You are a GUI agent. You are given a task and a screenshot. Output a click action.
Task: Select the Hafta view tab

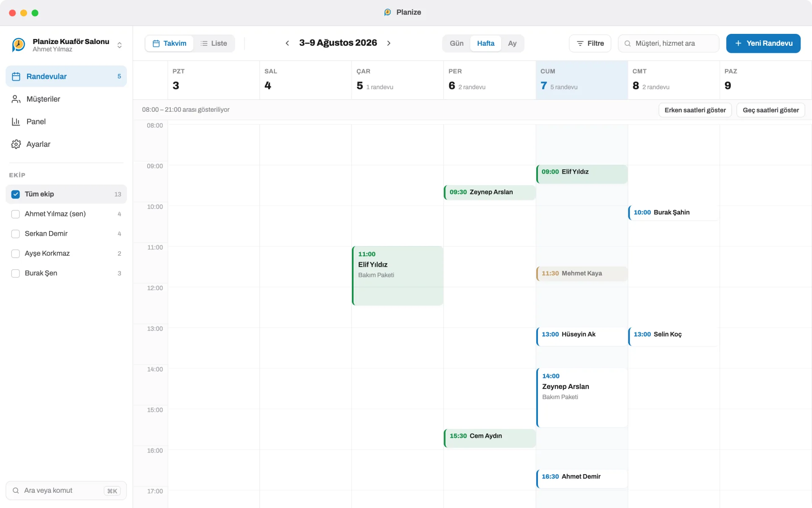click(x=486, y=44)
